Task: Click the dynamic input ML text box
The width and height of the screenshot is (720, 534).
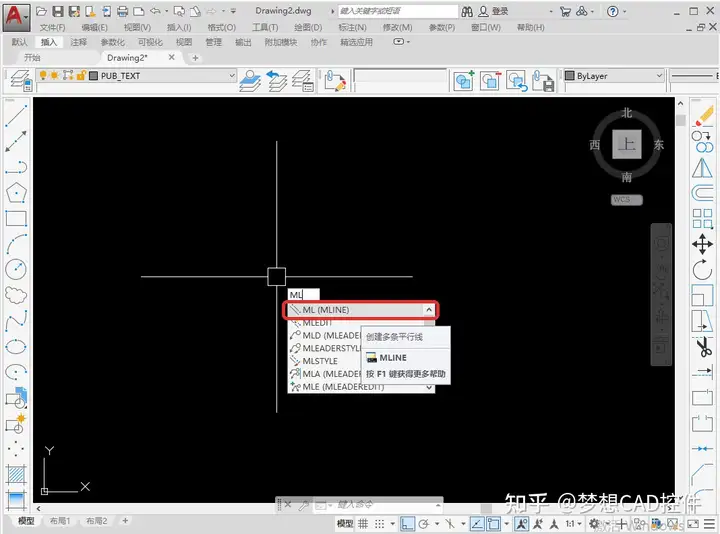Action: tap(303, 295)
